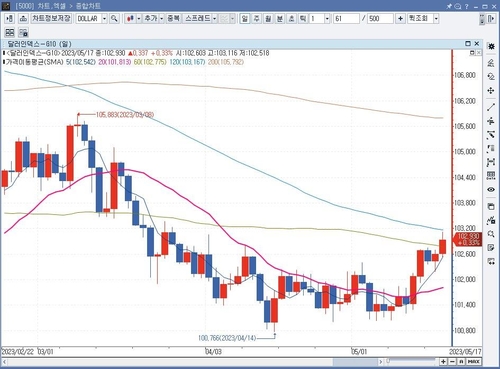Click the candlestick chart type icon

(131, 19)
